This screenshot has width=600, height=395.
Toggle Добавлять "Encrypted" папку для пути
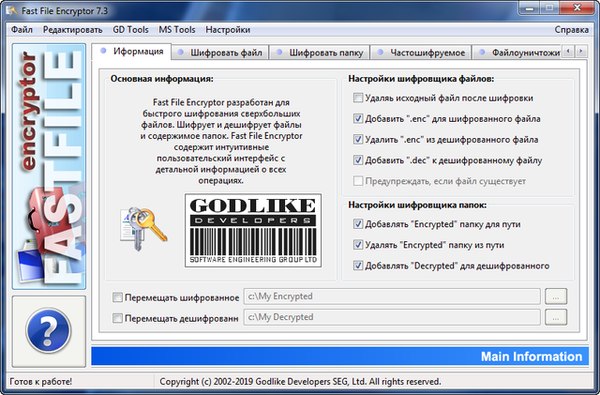click(x=358, y=224)
